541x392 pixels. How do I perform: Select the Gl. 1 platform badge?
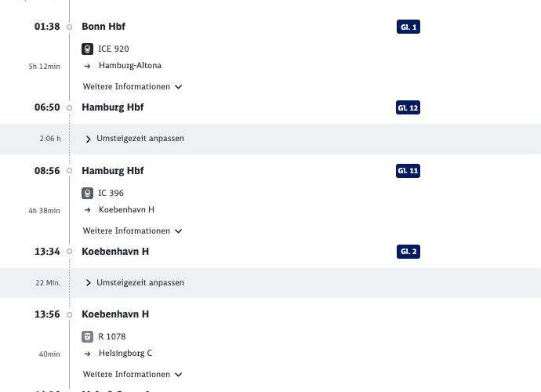click(x=408, y=27)
